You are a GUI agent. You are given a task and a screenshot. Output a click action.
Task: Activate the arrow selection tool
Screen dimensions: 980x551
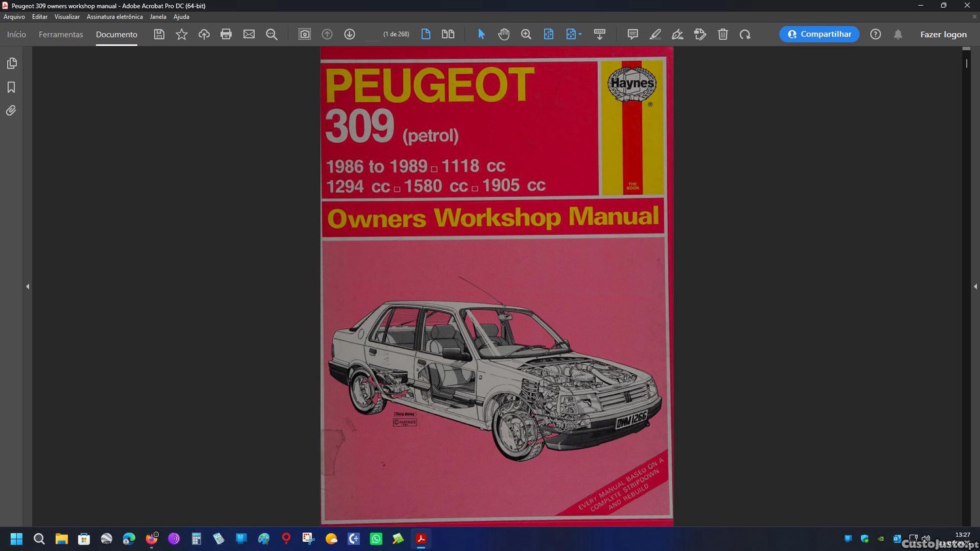[482, 34]
